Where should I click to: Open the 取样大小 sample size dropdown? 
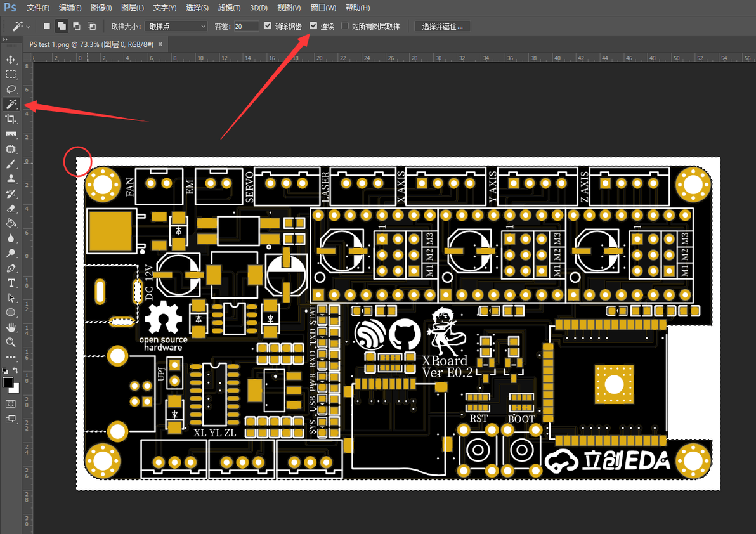coord(176,26)
